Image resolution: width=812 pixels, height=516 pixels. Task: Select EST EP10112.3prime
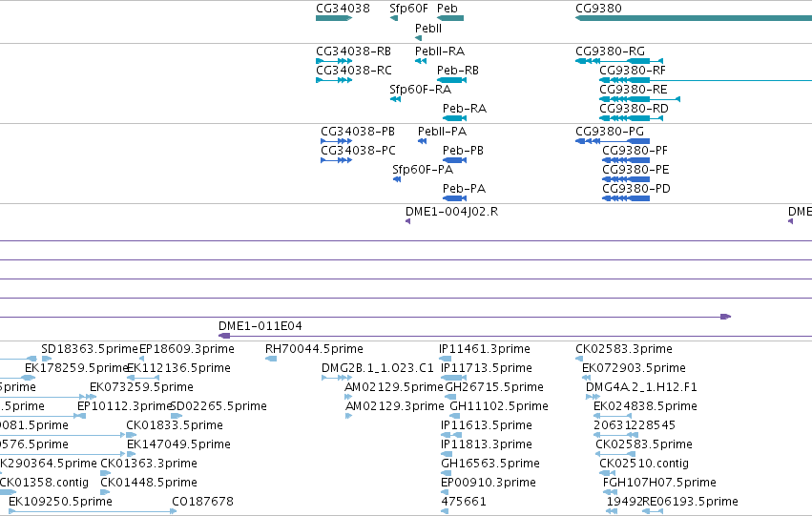[x=124, y=407]
